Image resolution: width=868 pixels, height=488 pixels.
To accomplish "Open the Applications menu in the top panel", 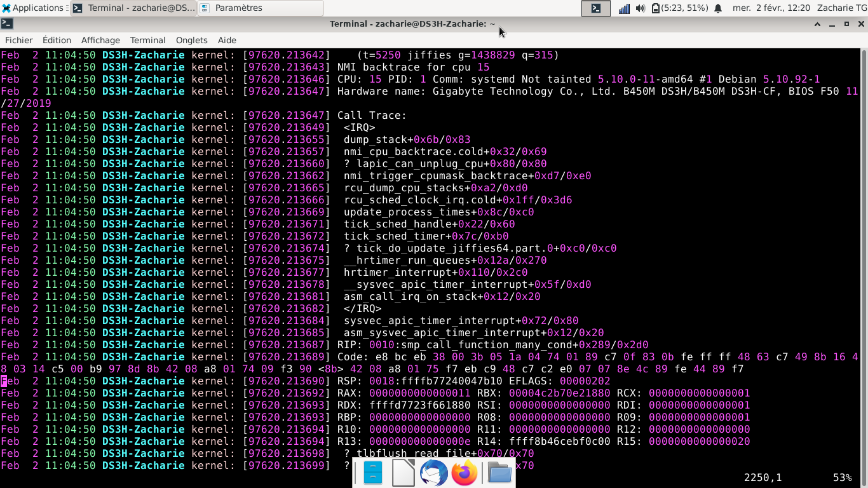I will tap(34, 8).
